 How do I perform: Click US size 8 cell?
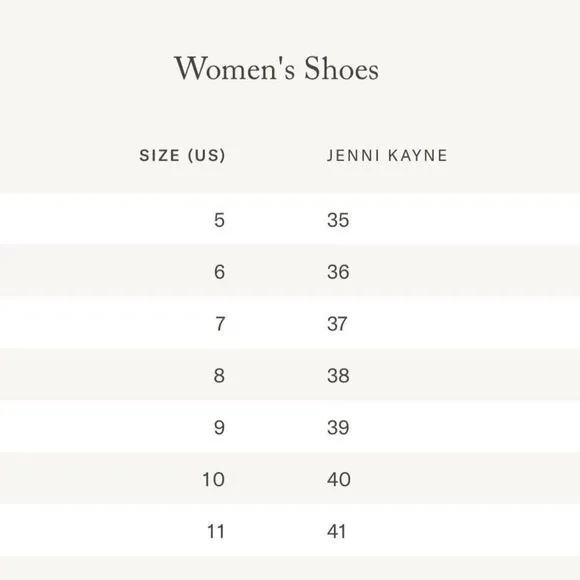pyautogui.click(x=219, y=376)
